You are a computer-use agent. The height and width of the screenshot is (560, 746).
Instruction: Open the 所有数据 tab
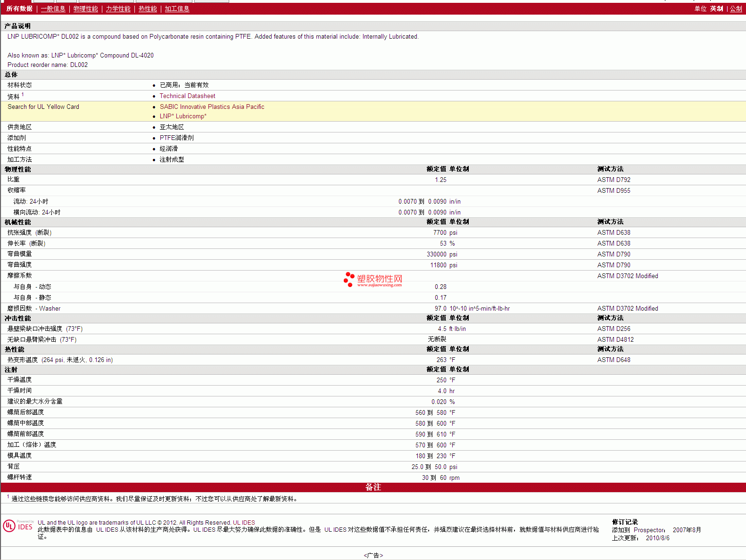[19, 8]
